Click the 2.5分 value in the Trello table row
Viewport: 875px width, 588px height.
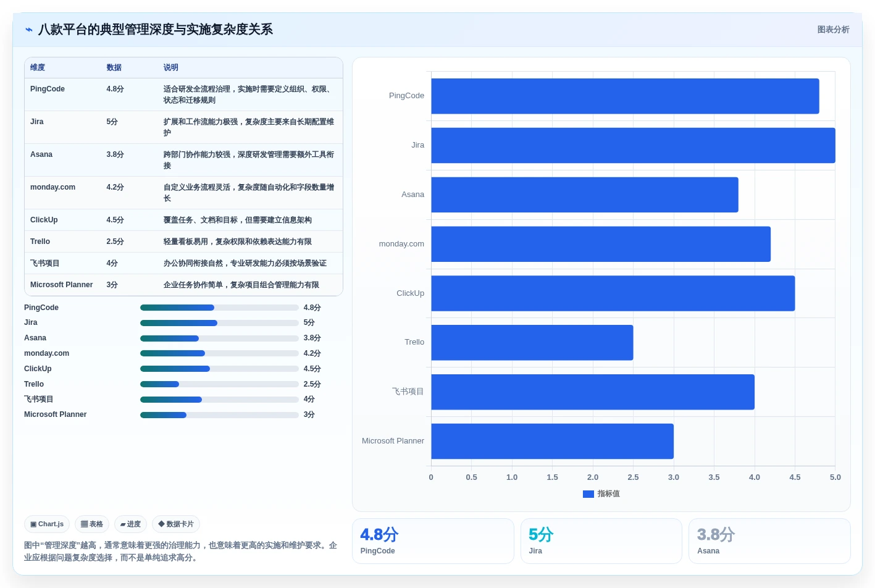coord(115,242)
